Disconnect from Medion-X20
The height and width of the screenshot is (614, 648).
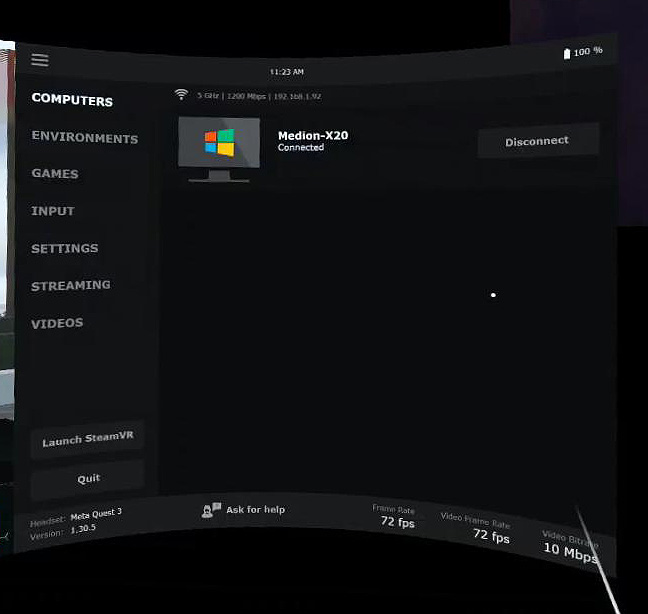pos(538,140)
